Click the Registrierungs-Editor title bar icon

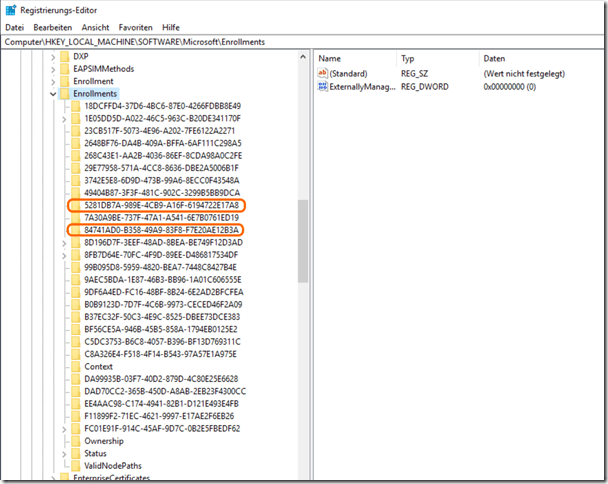9,9
